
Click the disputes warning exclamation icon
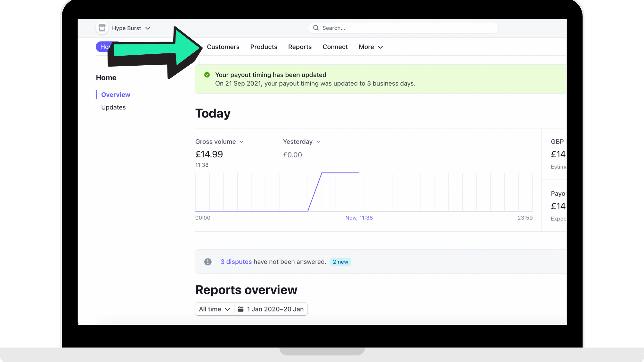[208, 262]
